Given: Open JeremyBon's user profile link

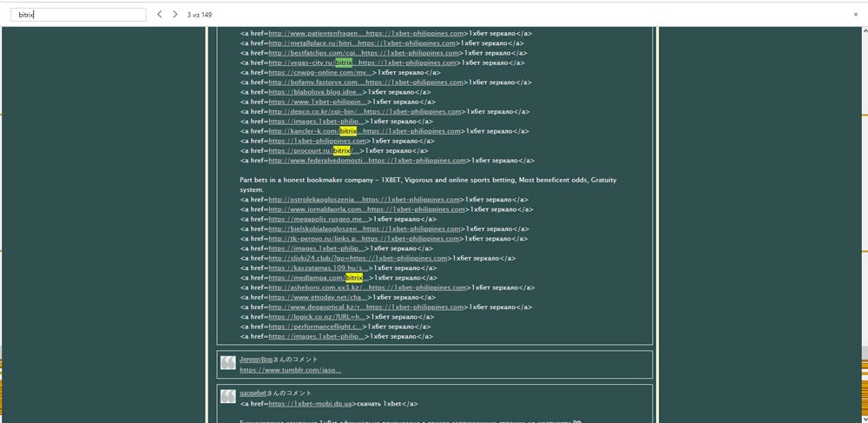Looking at the screenshot, I should [x=256, y=360].
